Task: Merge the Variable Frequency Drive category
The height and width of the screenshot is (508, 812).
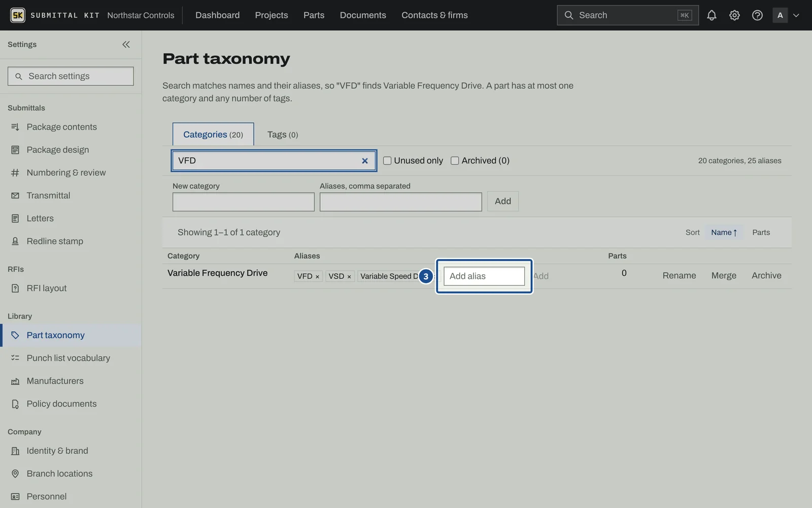Action: point(724,276)
